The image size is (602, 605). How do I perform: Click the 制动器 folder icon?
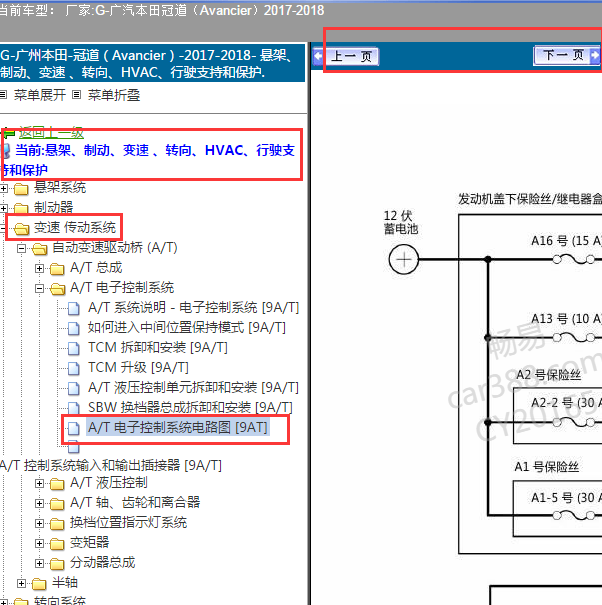[21, 209]
